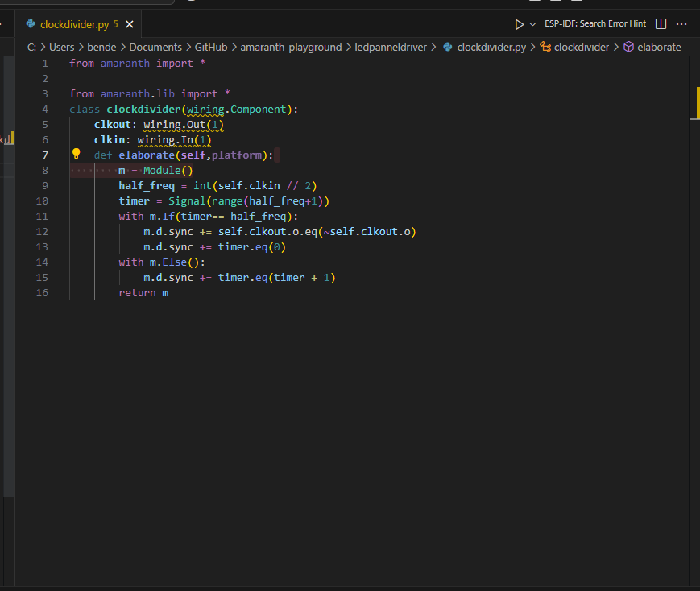The height and width of the screenshot is (591, 700).
Task: Run the Python file with play button
Action: 520,24
